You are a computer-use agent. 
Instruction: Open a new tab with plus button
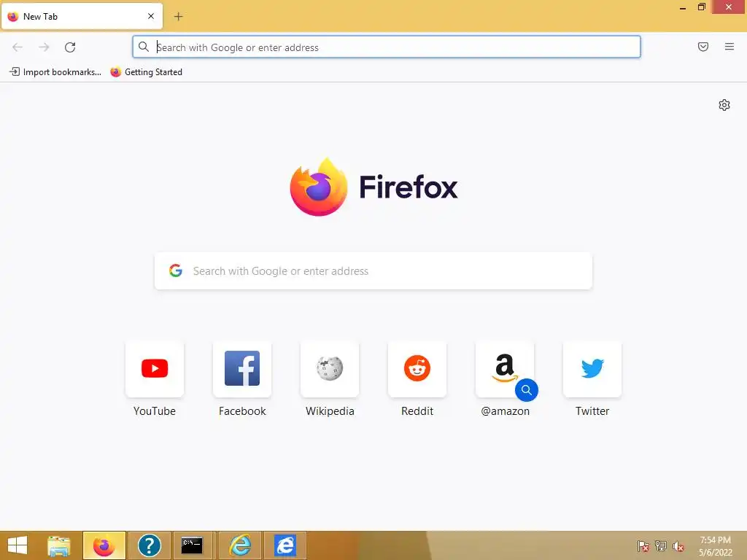(x=178, y=17)
